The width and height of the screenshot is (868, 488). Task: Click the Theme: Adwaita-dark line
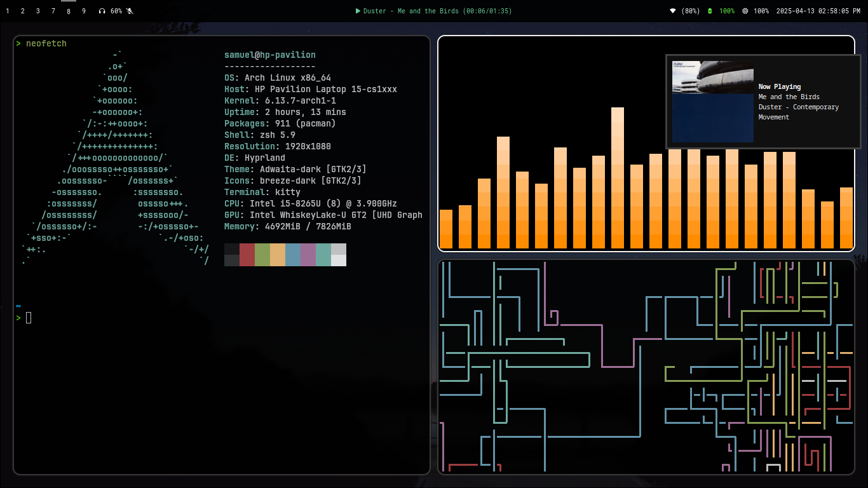[295, 169]
